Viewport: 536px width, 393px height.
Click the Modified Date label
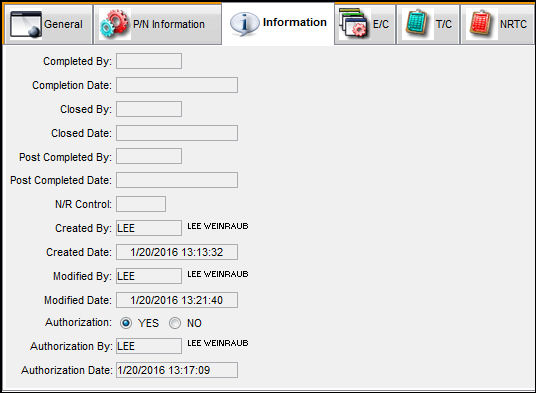[x=78, y=300]
